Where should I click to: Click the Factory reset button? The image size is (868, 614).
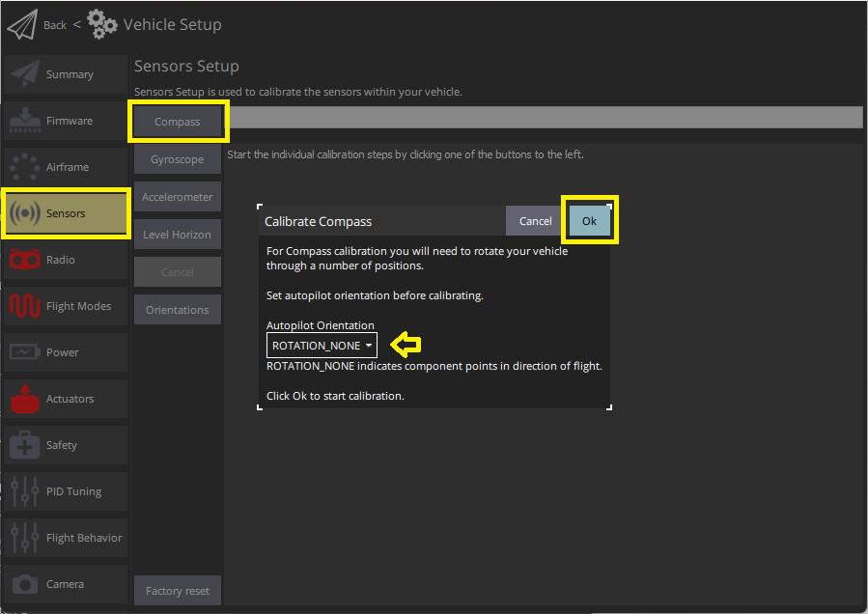tap(178, 591)
